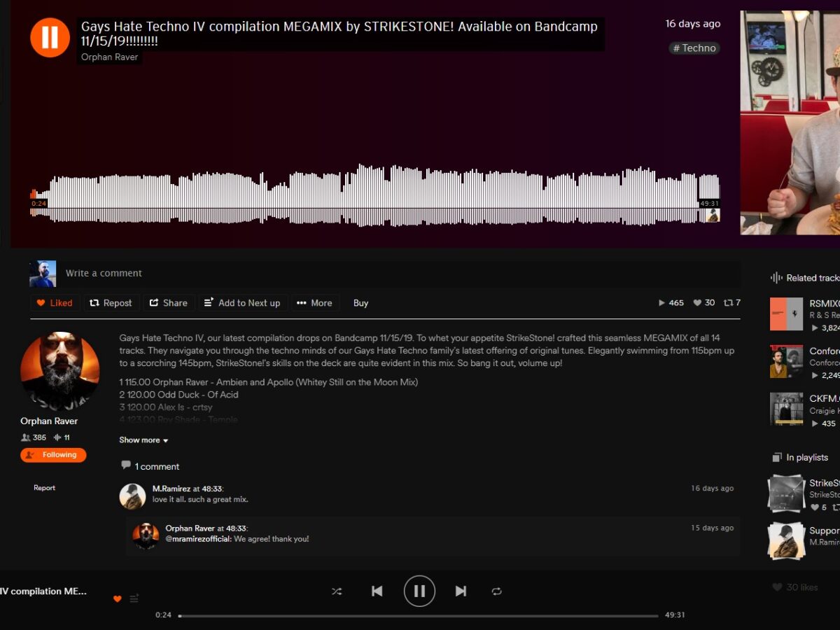The image size is (840, 630).
Task: Skip to previous track
Action: coord(377,591)
